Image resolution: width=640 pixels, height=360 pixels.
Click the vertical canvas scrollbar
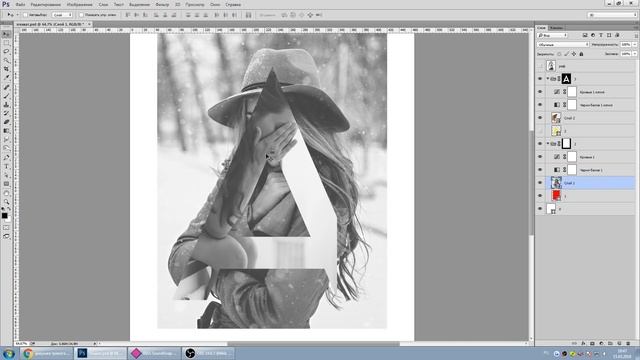point(531,184)
